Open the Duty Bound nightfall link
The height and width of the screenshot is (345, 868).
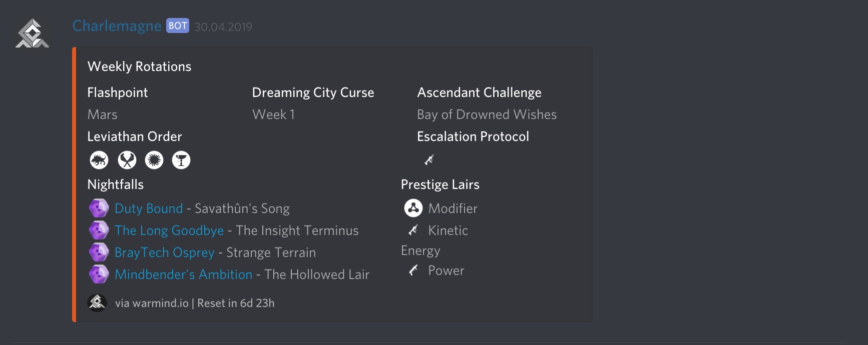(149, 208)
